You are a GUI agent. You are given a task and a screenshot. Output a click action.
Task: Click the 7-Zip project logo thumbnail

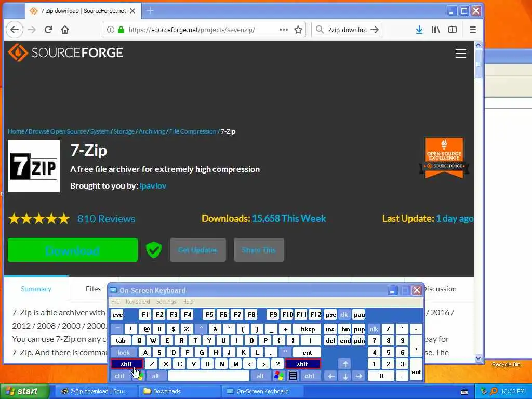pos(34,166)
